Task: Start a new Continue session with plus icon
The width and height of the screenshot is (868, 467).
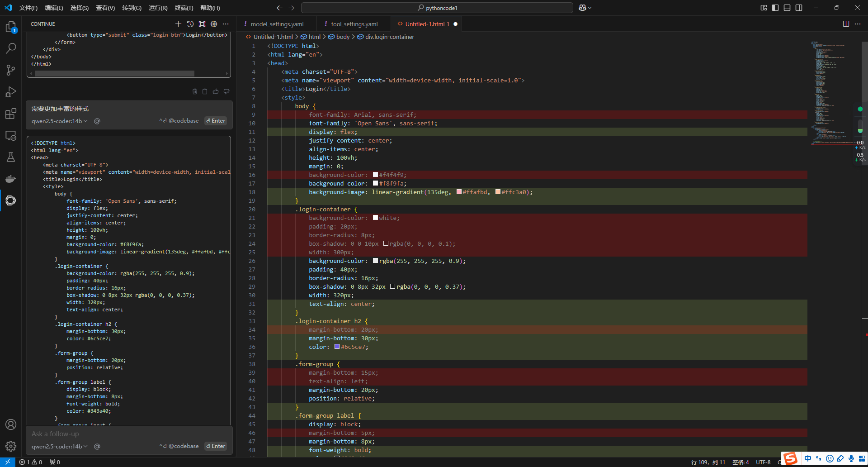Action: point(178,24)
